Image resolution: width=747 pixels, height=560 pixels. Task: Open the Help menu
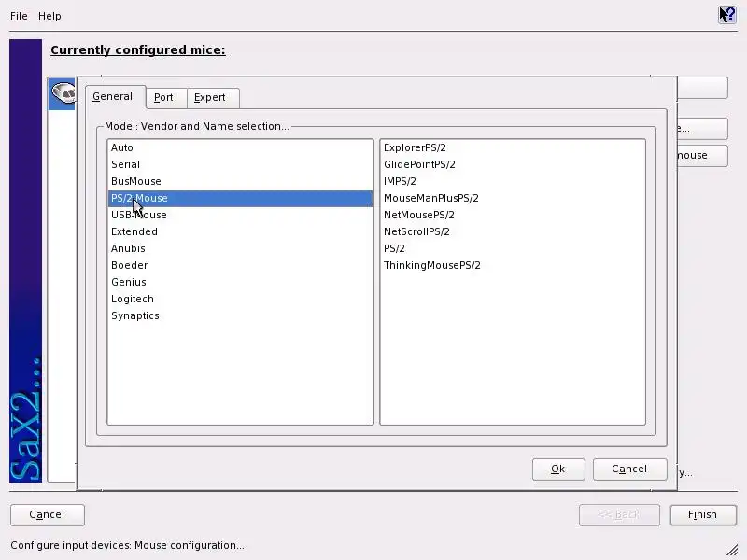(49, 16)
